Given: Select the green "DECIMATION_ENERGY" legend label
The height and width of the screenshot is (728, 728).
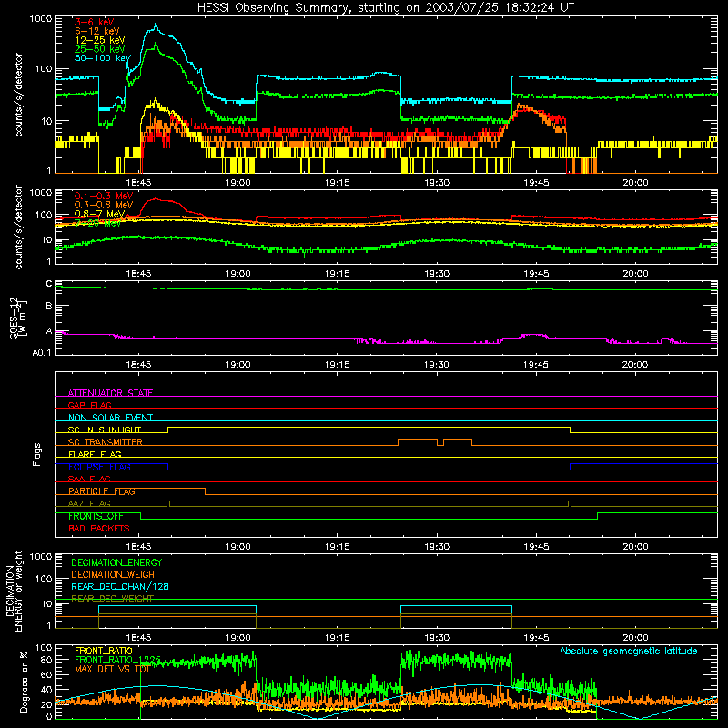Looking at the screenshot, I should click(116, 562).
